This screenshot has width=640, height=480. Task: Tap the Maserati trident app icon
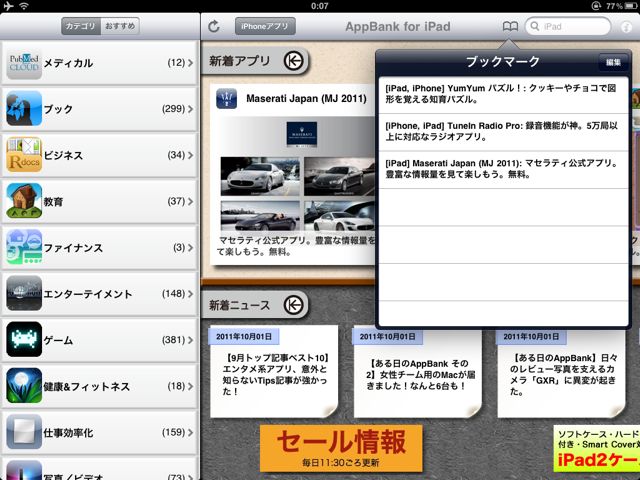[x=227, y=98]
